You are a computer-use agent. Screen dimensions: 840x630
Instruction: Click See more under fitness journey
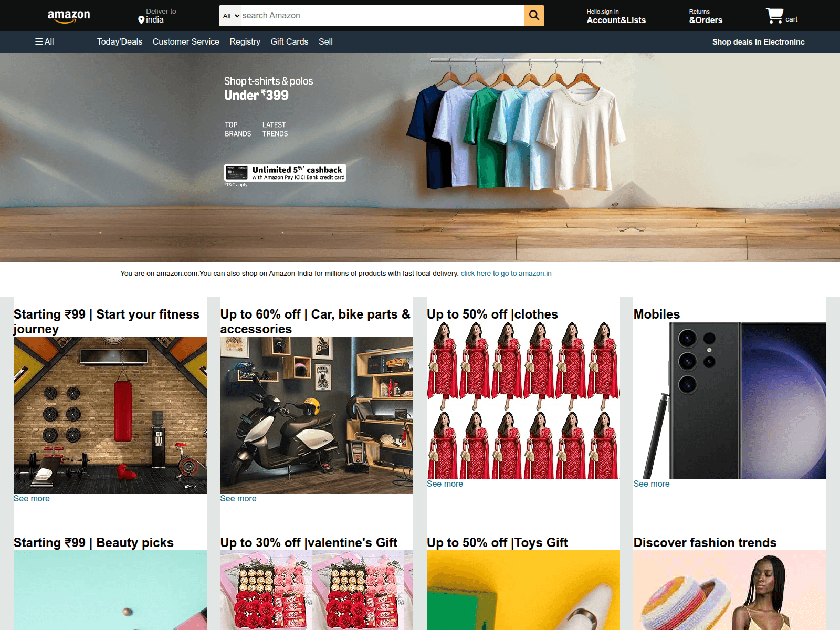[x=31, y=499]
